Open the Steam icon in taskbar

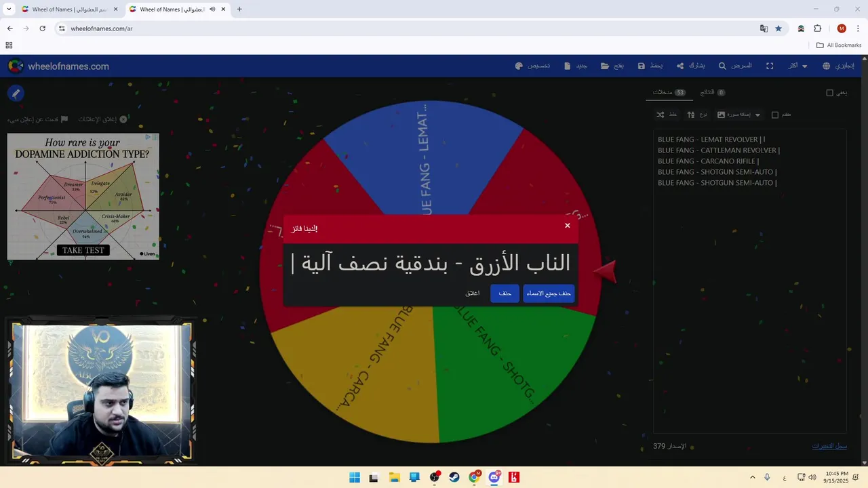tap(454, 477)
